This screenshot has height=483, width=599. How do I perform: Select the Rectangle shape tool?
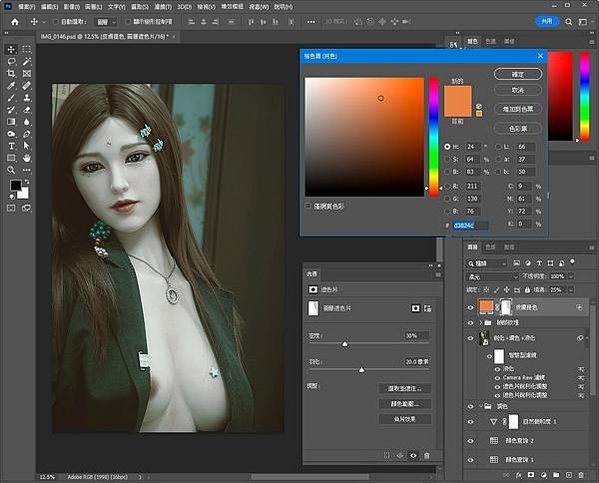(x=11, y=158)
